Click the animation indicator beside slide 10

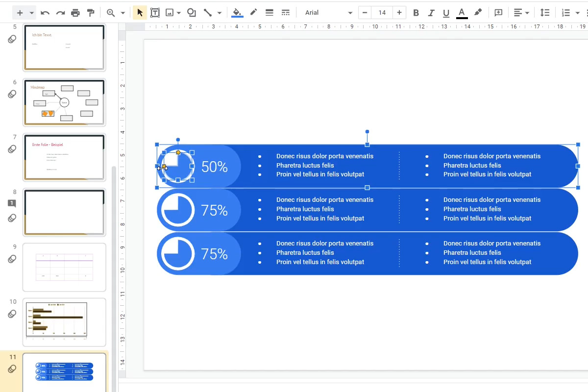12,314
